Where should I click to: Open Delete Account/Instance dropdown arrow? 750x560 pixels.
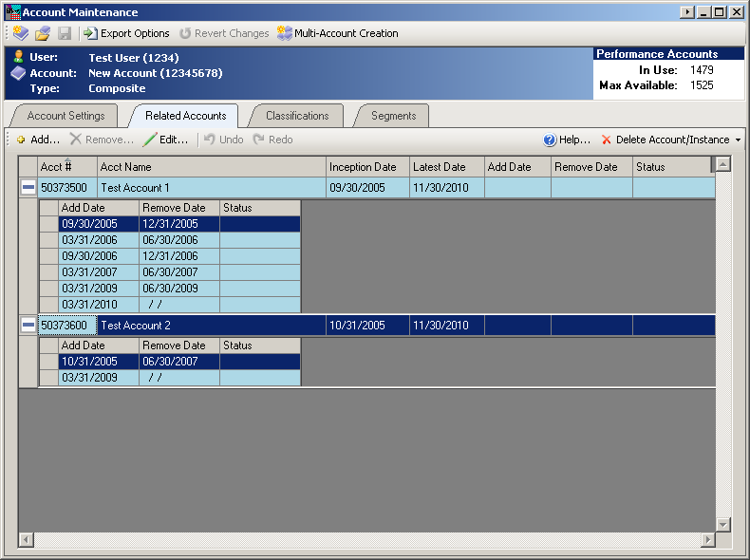[x=738, y=140]
